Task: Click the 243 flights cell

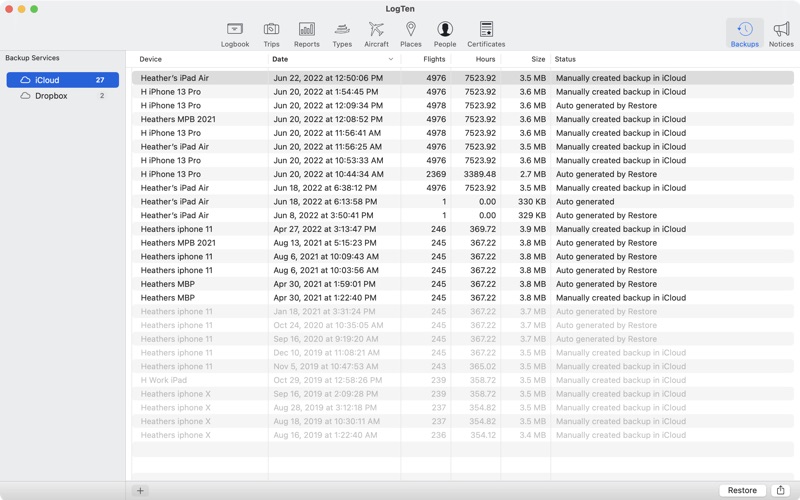Action: (438, 366)
